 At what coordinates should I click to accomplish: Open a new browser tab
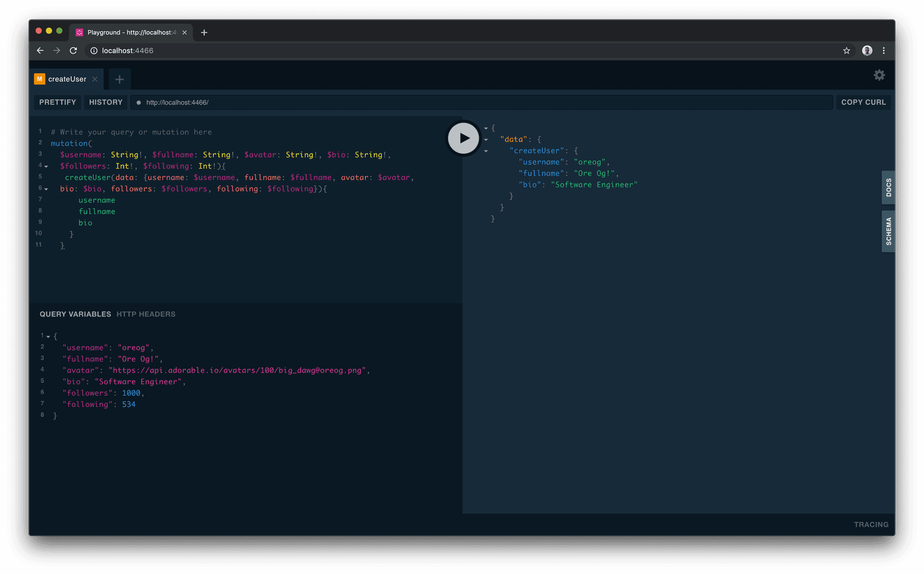point(204,32)
